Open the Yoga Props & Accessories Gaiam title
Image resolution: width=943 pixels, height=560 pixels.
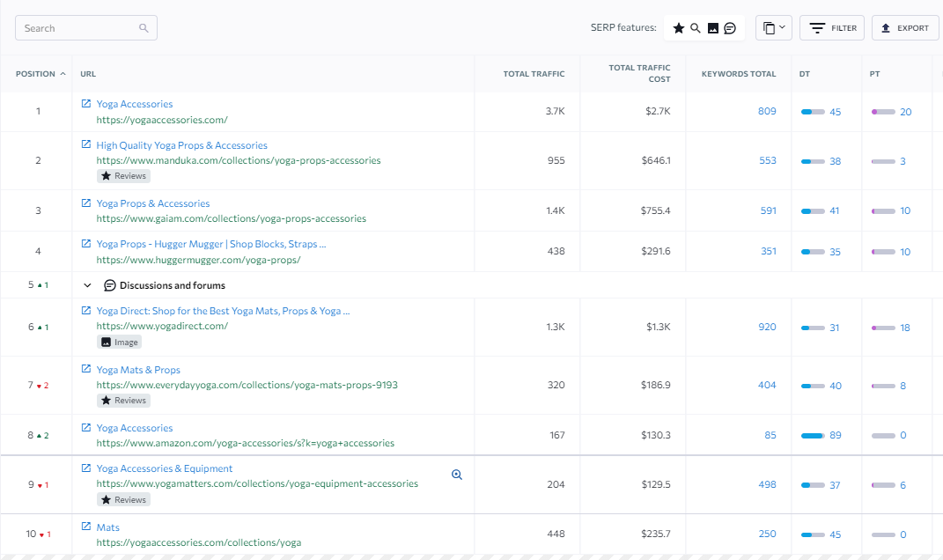(x=152, y=203)
